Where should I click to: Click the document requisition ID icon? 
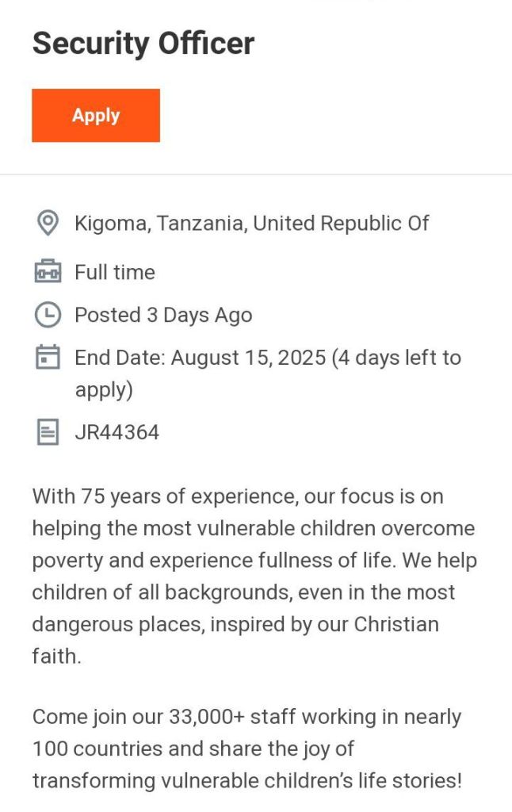coord(48,432)
